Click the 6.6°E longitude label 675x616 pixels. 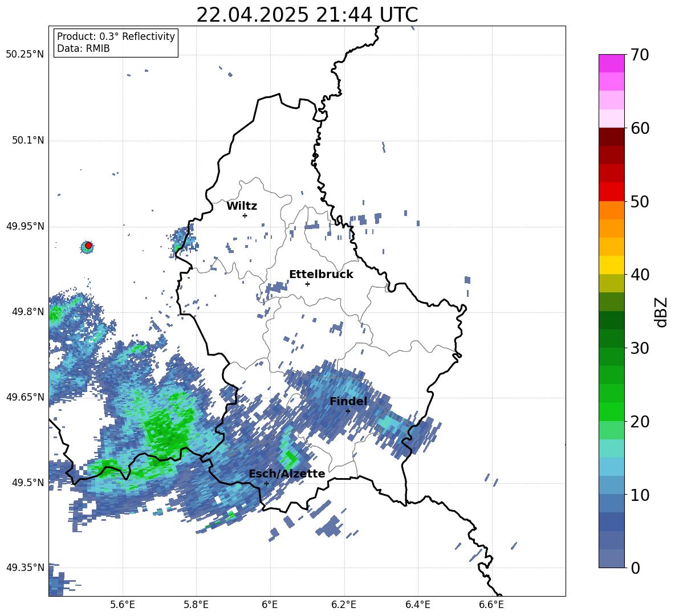click(x=491, y=605)
